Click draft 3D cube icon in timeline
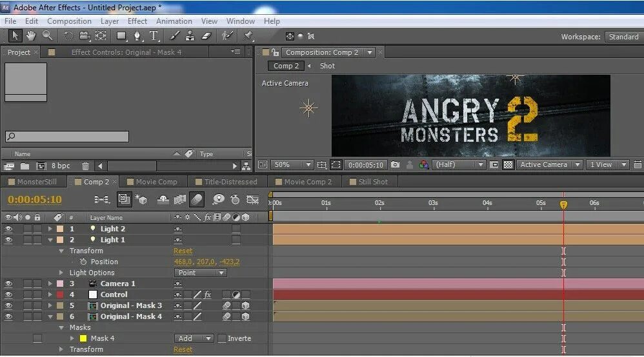Viewport: 644px width, 357px height. [x=141, y=199]
